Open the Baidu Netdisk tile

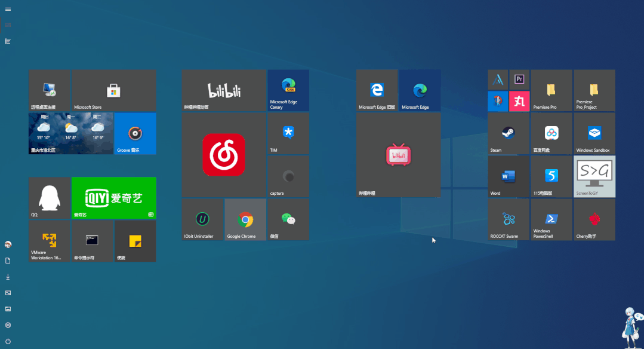click(551, 133)
